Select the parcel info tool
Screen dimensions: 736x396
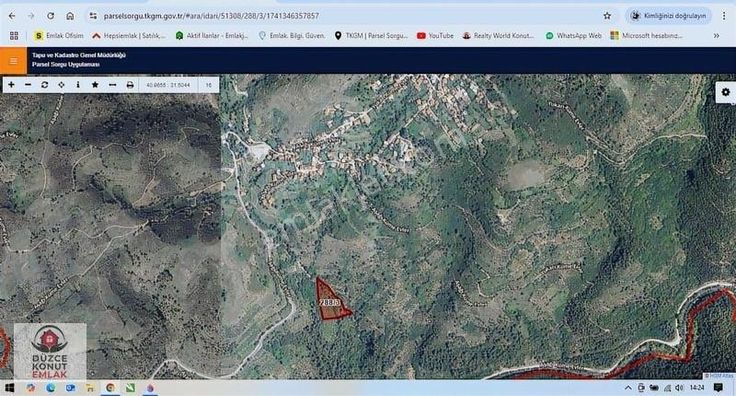point(78,85)
